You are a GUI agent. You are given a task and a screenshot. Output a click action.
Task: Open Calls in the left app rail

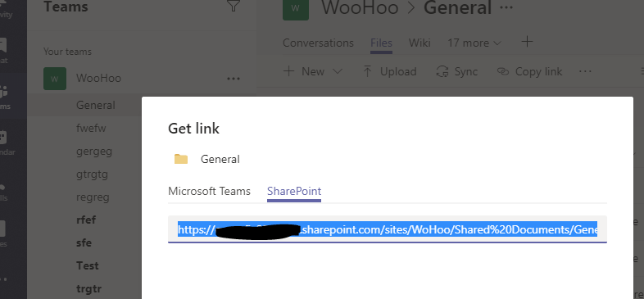3,193
